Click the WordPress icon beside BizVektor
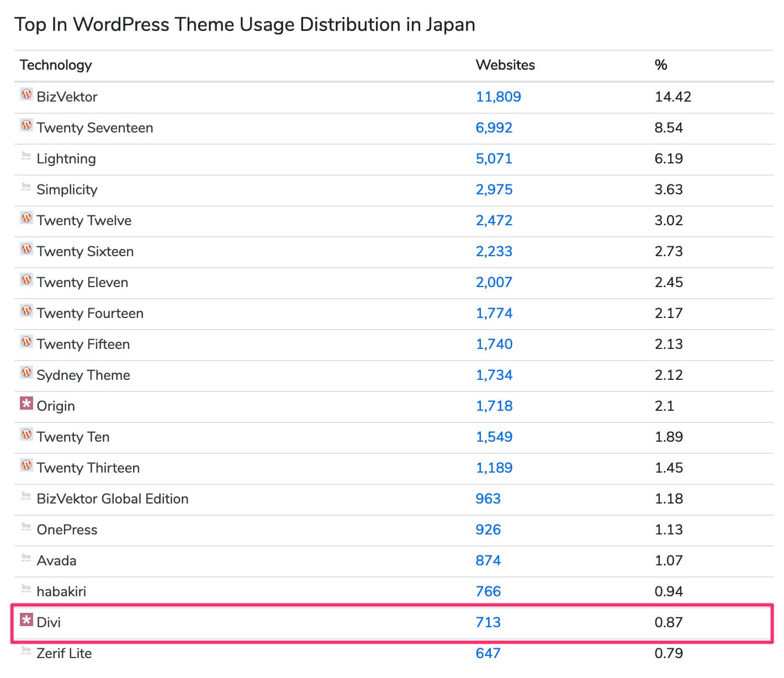The height and width of the screenshot is (678, 784). click(27, 94)
